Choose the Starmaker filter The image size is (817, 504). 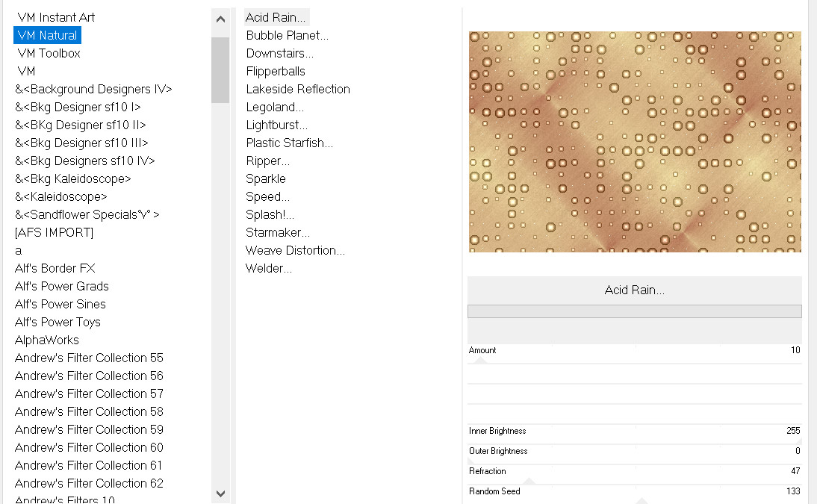pyautogui.click(x=277, y=232)
